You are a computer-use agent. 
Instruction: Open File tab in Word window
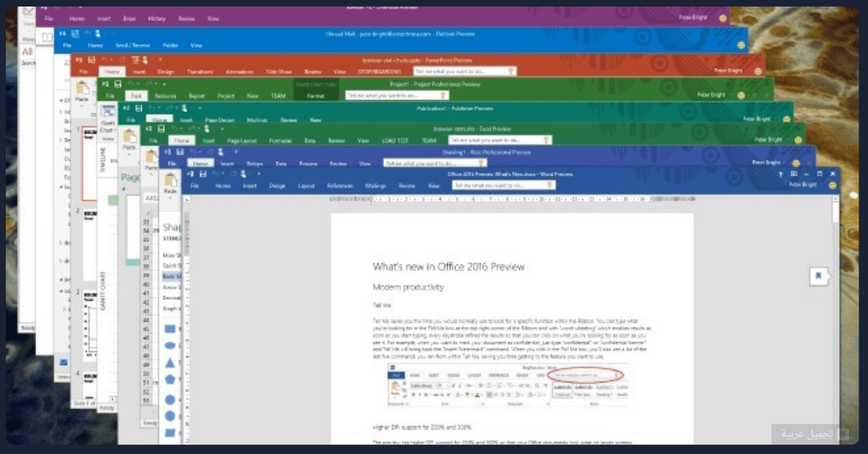point(194,186)
